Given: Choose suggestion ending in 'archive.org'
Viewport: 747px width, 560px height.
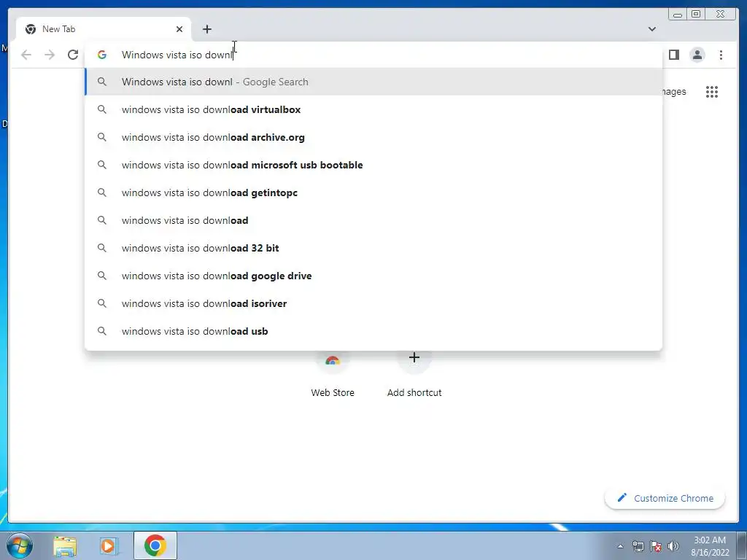Looking at the screenshot, I should point(373,137).
